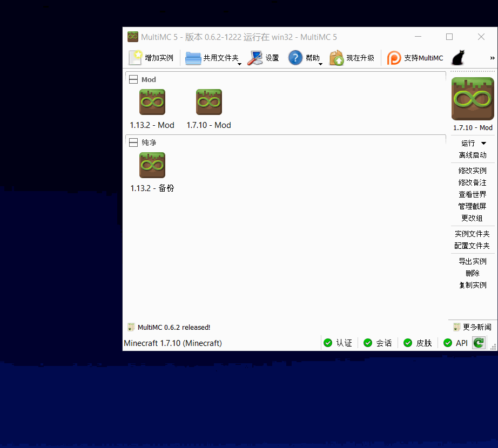Click 运行 to launch the instance
498x448 pixels.
(x=468, y=144)
